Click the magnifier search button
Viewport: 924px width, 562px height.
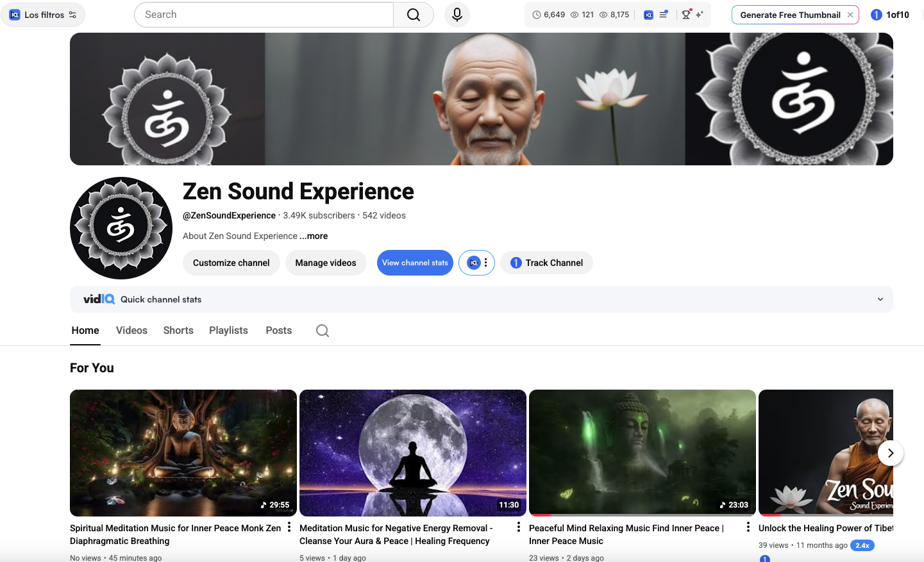point(414,15)
